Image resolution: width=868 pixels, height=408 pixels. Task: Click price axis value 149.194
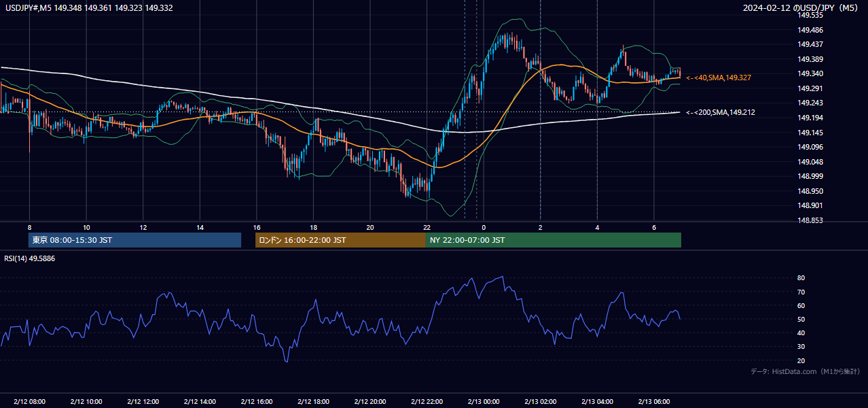pos(810,118)
